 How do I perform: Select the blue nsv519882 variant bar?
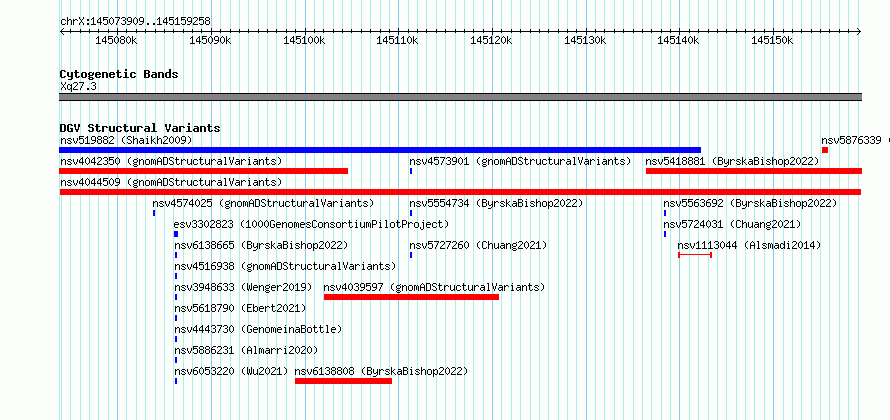pos(380,150)
